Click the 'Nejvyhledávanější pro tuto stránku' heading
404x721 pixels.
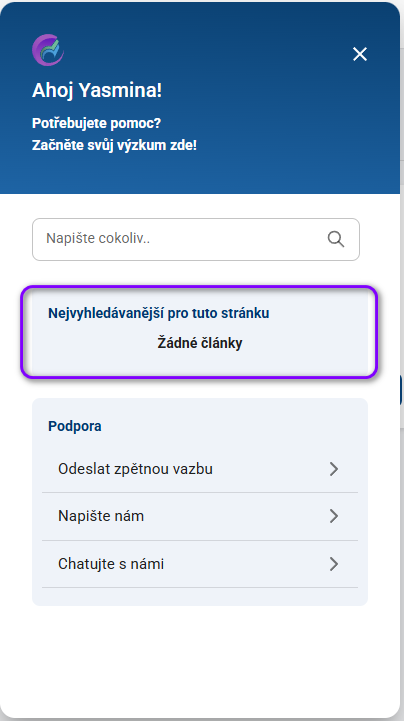(159, 313)
